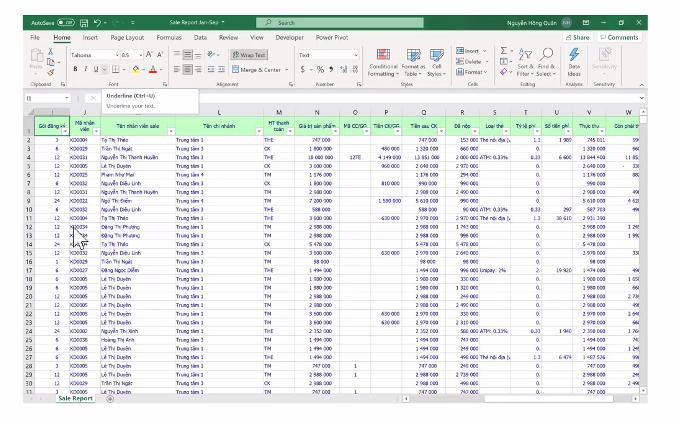Select the Sale Report sheet tab

(x=75, y=398)
